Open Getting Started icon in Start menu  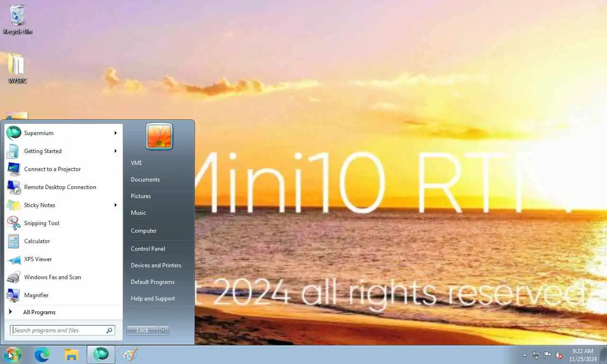pos(13,151)
